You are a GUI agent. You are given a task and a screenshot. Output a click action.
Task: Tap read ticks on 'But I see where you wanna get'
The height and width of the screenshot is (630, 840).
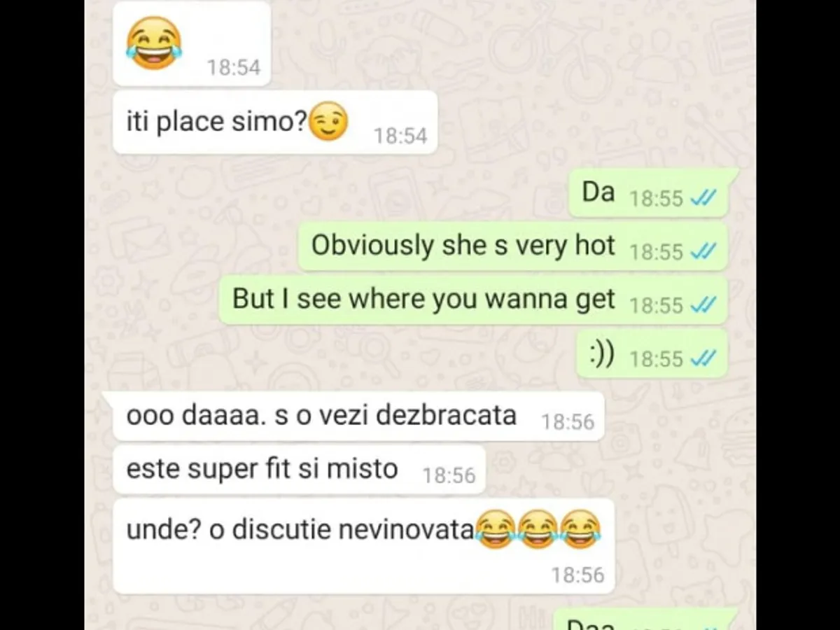point(703,305)
